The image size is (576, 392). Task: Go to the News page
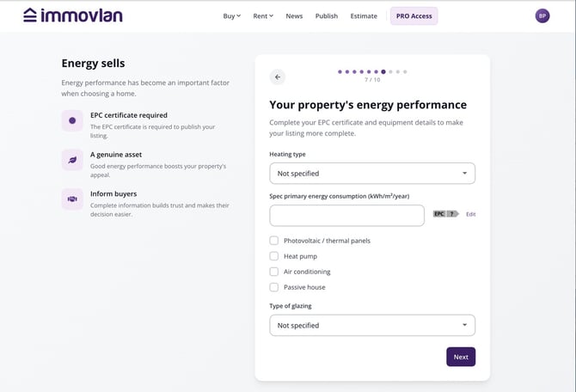(x=294, y=15)
